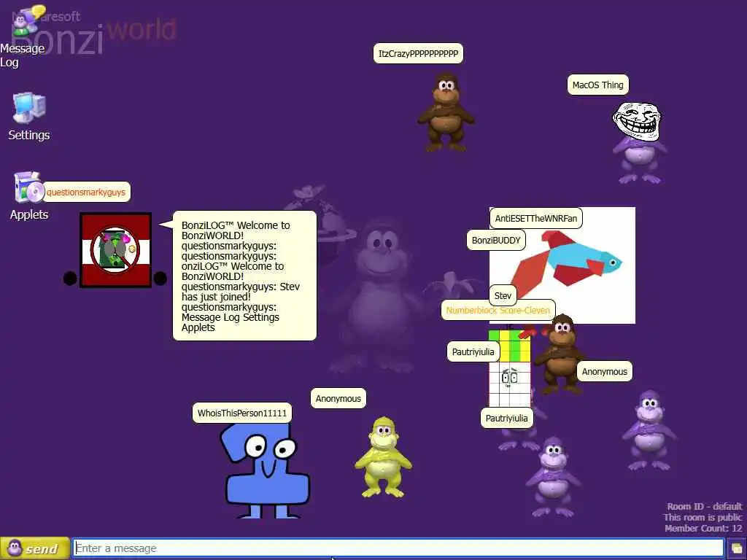Viewport: 747px width, 560px height.
Task: Focus the Enter a message field
Action: click(398, 548)
